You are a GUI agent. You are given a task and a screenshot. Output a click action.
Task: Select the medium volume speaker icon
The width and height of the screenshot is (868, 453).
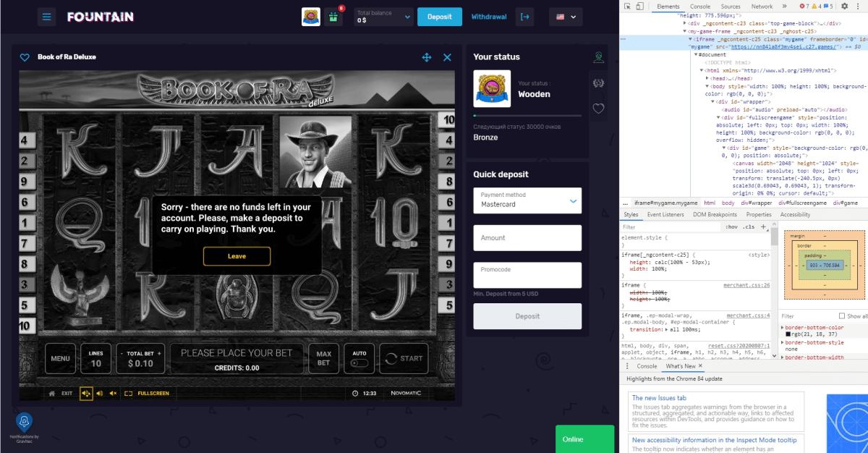click(x=100, y=394)
